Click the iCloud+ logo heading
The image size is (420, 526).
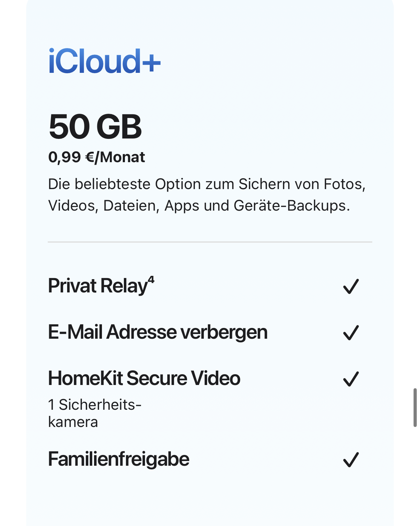(x=104, y=62)
